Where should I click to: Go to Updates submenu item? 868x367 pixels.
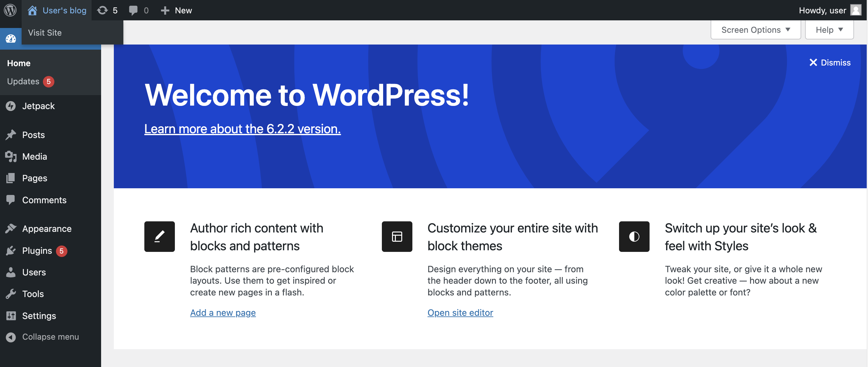(x=23, y=81)
